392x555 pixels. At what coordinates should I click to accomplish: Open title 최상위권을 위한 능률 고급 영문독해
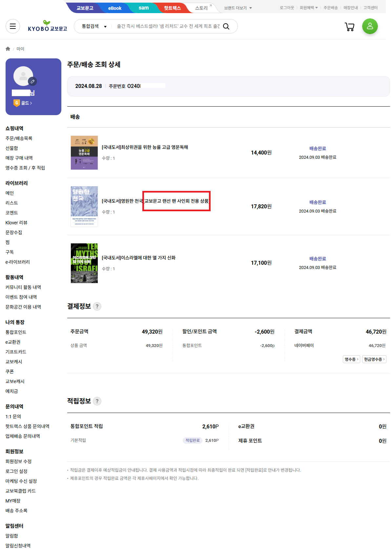point(145,147)
